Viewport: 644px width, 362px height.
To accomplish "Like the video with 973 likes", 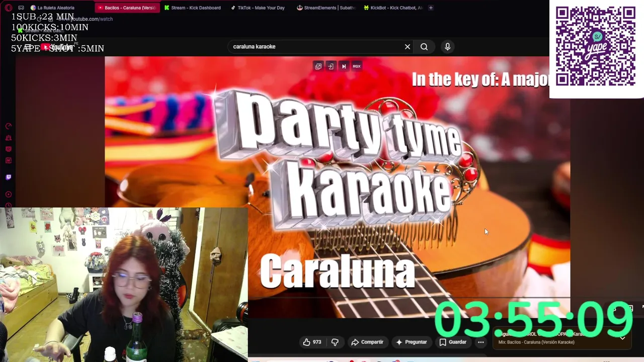I will [312, 342].
